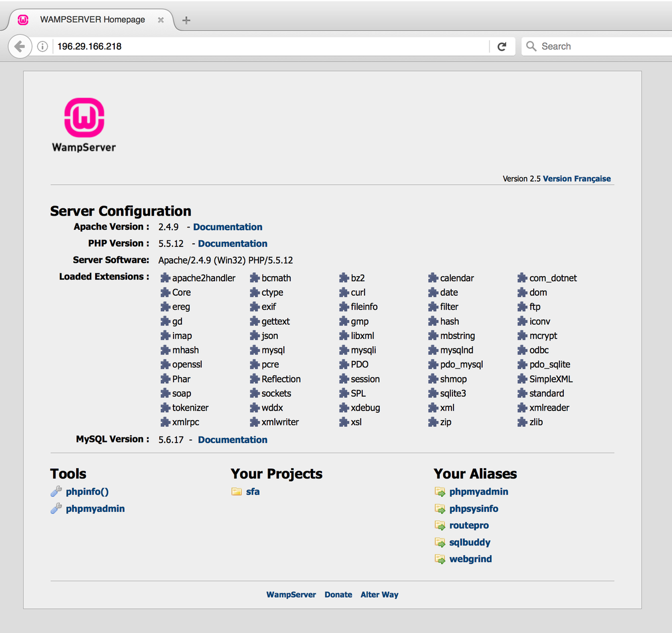
Task: Click puzzle icon beside bz2 extension
Action: click(344, 278)
